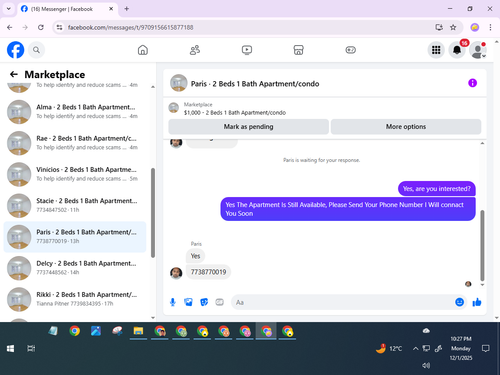Click the address bar URL

point(130,27)
